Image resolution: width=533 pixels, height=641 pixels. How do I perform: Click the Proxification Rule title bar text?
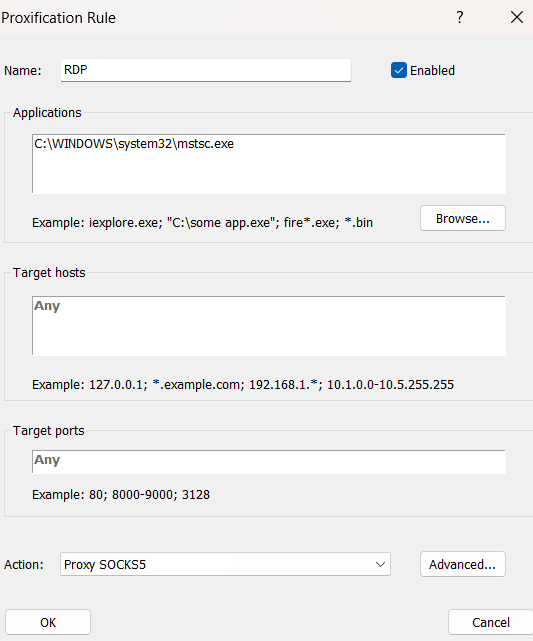pos(58,18)
